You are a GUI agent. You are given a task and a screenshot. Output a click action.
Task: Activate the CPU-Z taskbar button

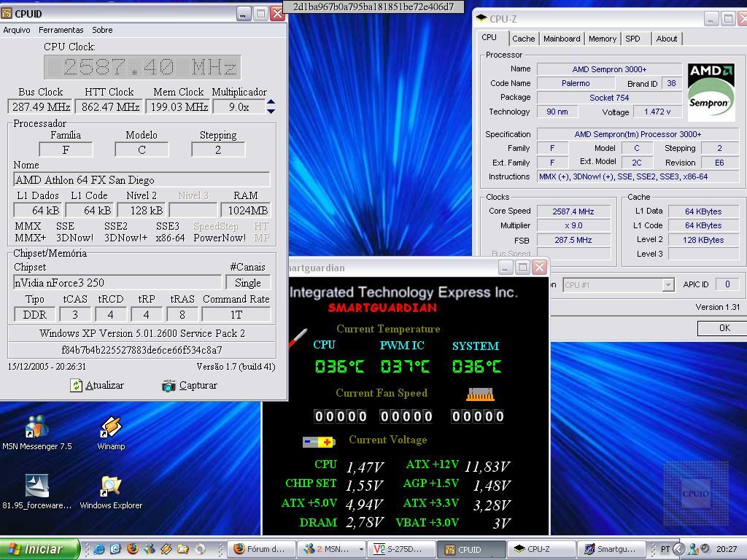tap(541, 549)
